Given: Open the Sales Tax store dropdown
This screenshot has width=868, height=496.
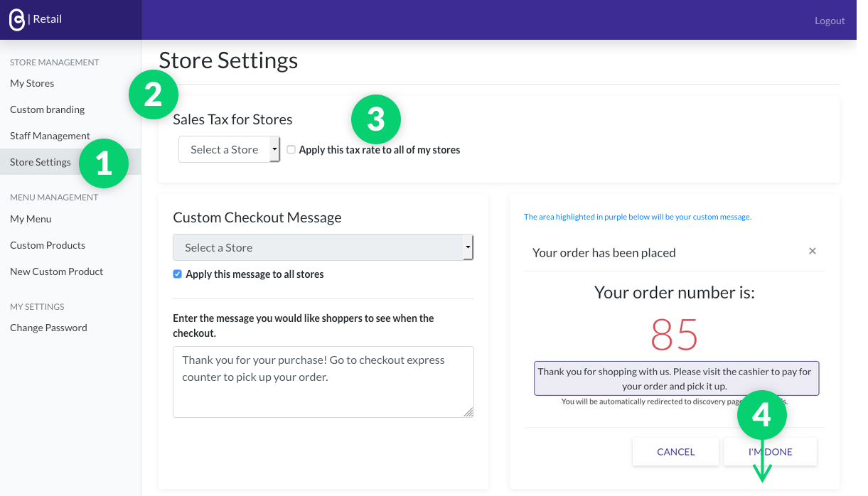Looking at the screenshot, I should [229, 150].
